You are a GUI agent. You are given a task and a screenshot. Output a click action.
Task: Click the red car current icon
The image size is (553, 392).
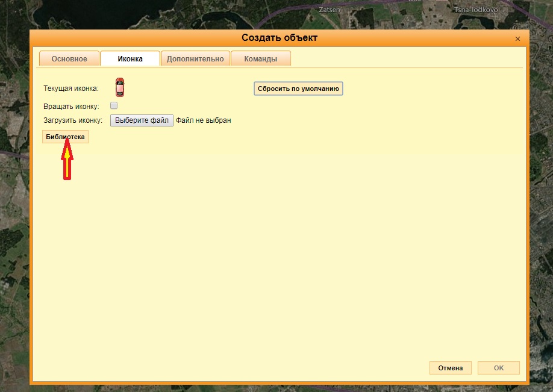(x=120, y=87)
